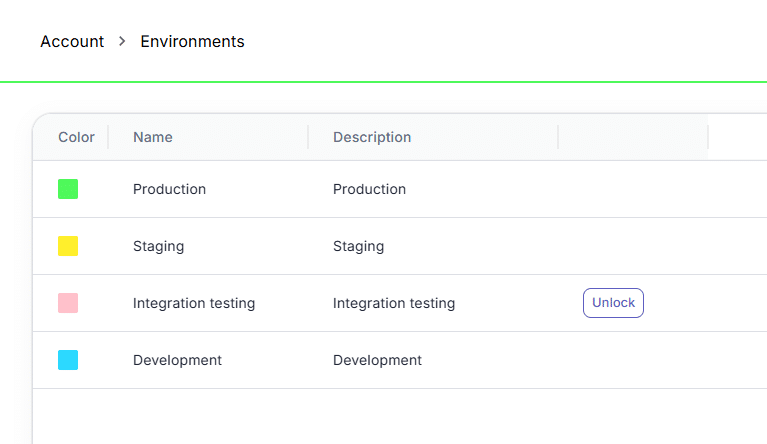Select the Development name cell

pyautogui.click(x=177, y=360)
